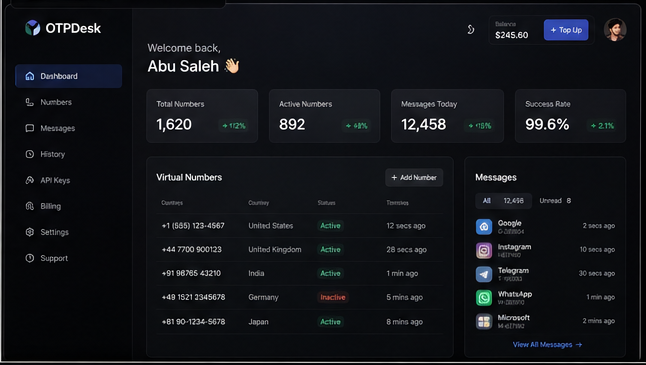Open the Instagram message entry
Screen dimensions: 646x365
[x=545, y=250]
